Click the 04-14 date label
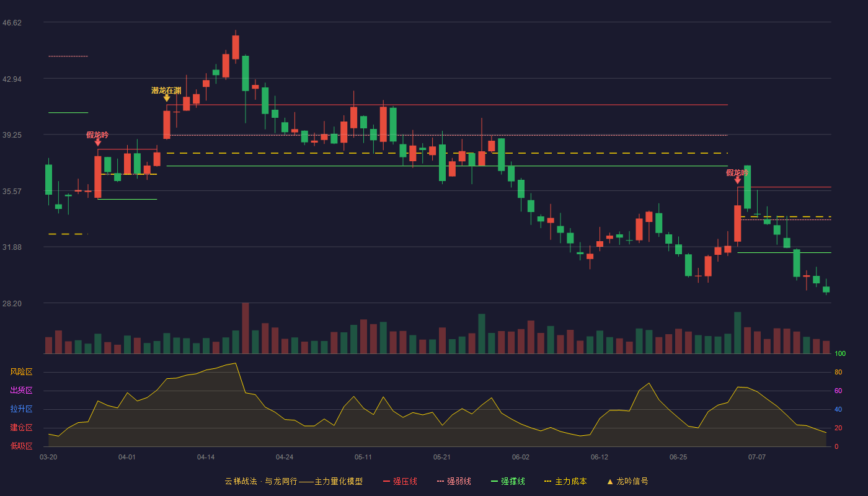The height and width of the screenshot is (496, 868). (x=206, y=457)
